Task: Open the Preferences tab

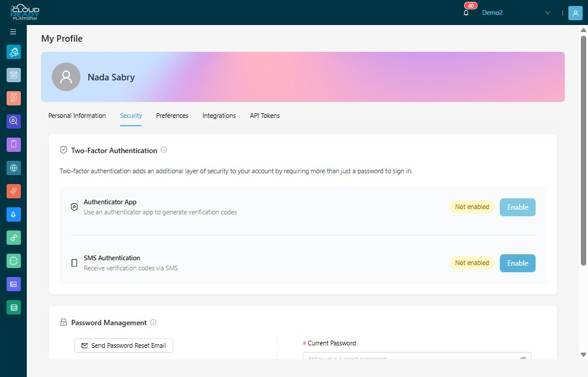Action: pos(172,116)
